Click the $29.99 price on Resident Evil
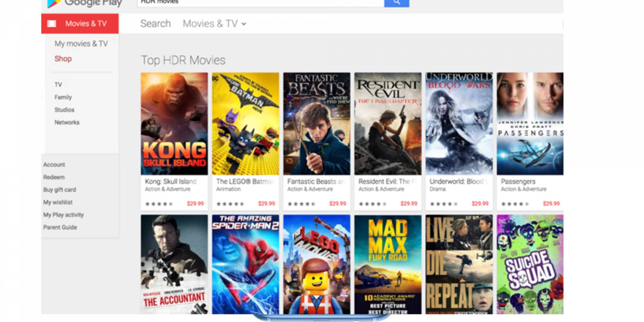 point(409,204)
